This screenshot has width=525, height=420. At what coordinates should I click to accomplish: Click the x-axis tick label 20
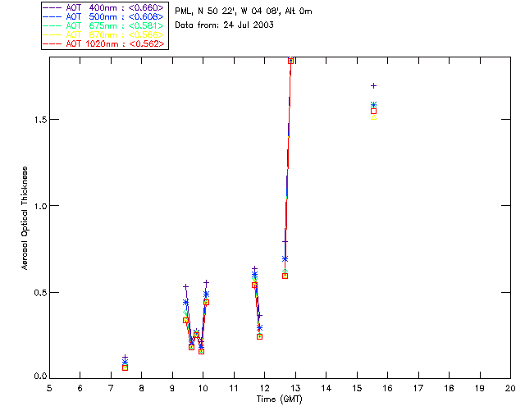pos(510,388)
